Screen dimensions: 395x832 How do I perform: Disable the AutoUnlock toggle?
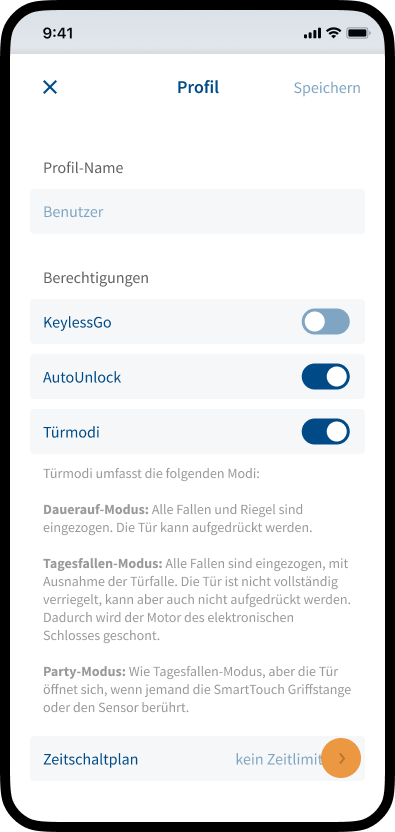(325, 377)
